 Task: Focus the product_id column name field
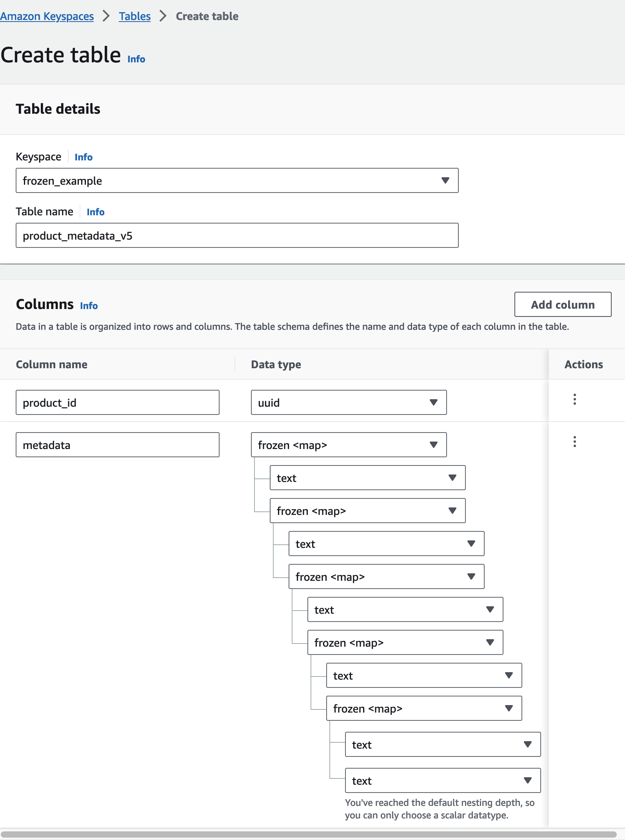pos(117,403)
